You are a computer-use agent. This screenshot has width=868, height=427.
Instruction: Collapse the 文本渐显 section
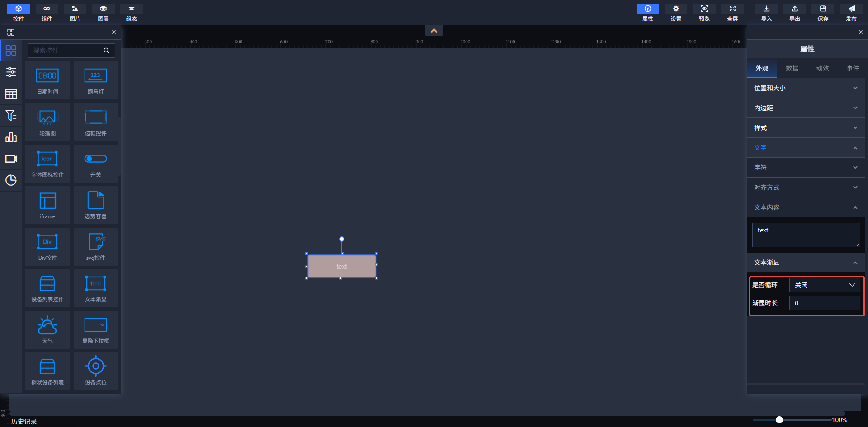tap(807, 263)
